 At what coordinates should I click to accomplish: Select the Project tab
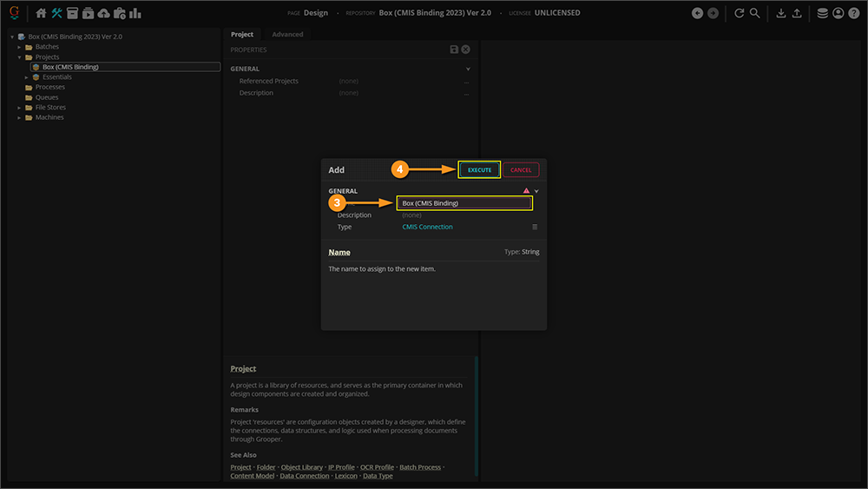coord(242,35)
